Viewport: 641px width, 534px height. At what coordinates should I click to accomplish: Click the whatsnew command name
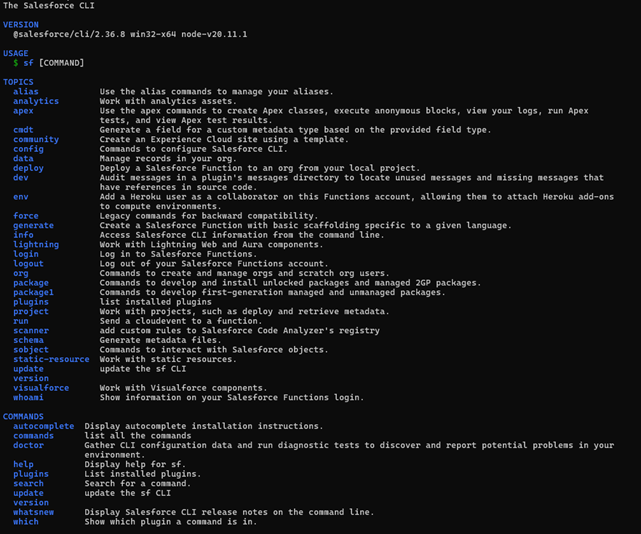pyautogui.click(x=34, y=512)
